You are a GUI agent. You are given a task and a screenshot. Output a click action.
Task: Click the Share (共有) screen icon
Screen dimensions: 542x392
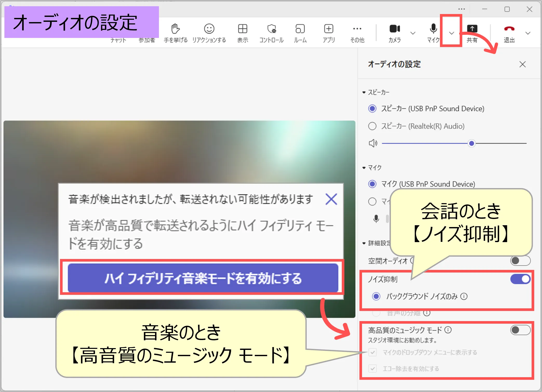[472, 29]
